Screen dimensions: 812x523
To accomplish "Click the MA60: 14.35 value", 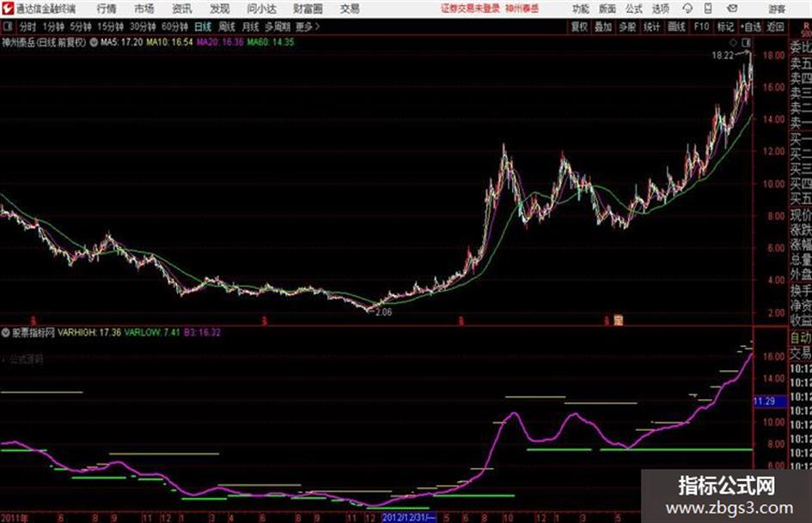I will coord(271,42).
